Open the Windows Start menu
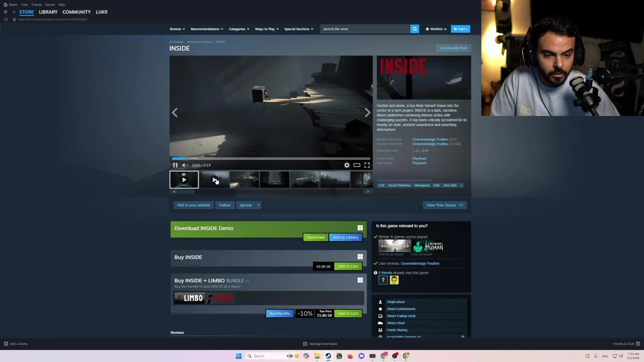644x362 pixels. [238, 356]
